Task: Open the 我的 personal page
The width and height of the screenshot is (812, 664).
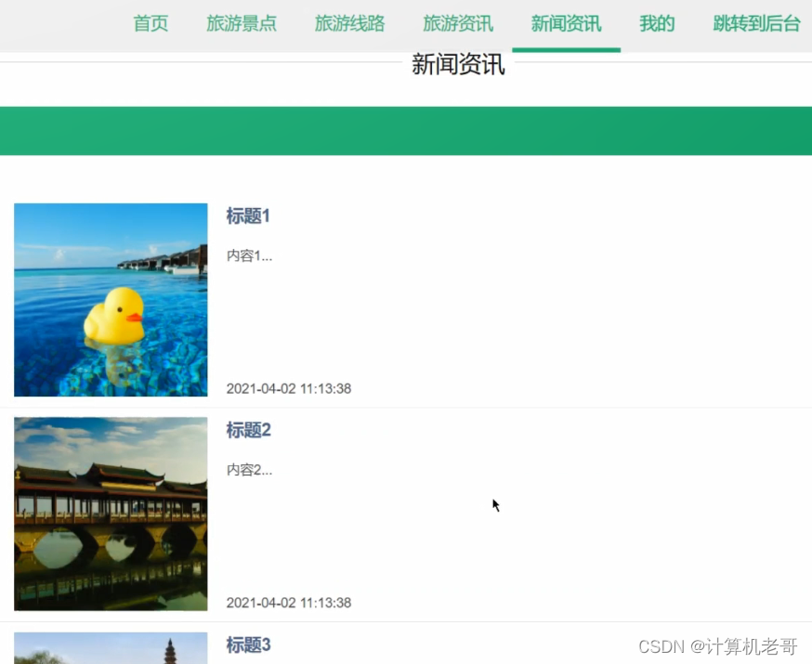Action: pos(656,24)
